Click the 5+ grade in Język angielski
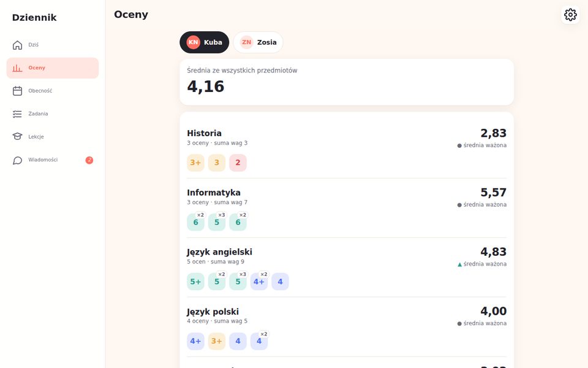This screenshot has height=368, width=588. (x=195, y=282)
